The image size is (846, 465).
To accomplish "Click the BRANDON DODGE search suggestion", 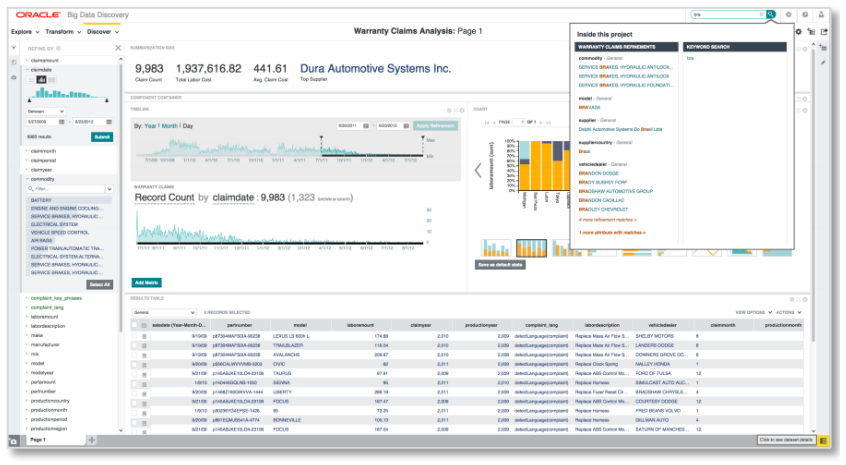I will (x=600, y=174).
